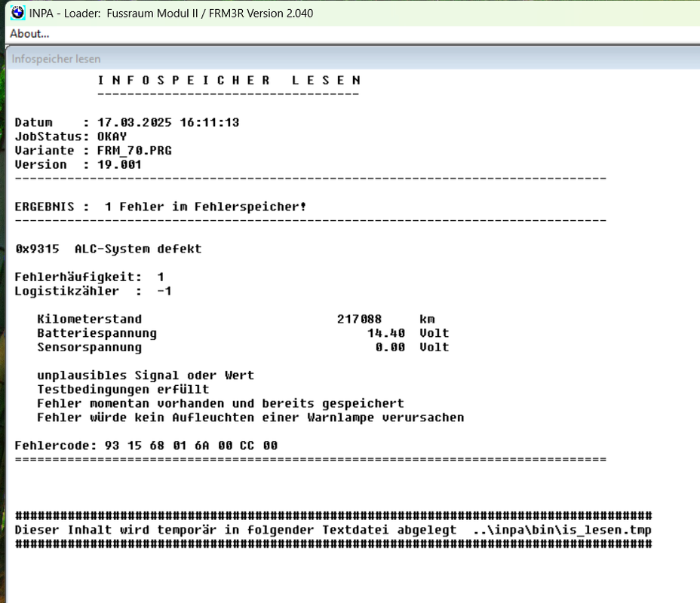Click the battery voltage value 14.40

386,333
